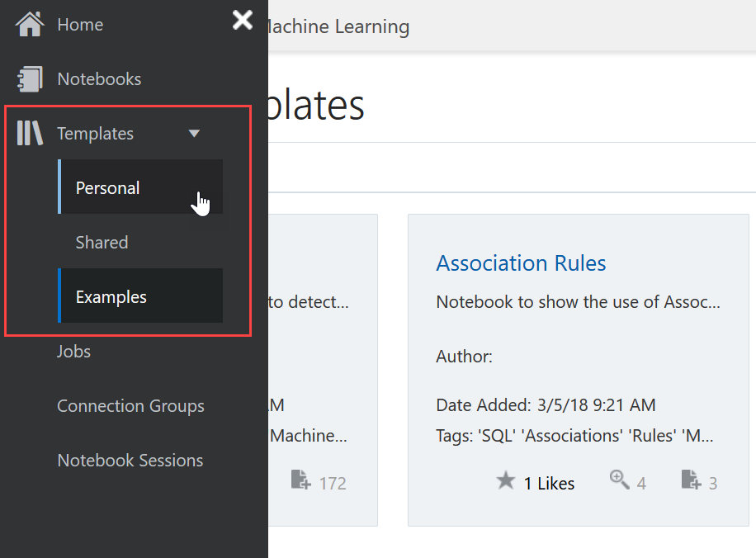This screenshot has width=756, height=558.
Task: Click the Notebooks menu label
Action: tap(99, 79)
